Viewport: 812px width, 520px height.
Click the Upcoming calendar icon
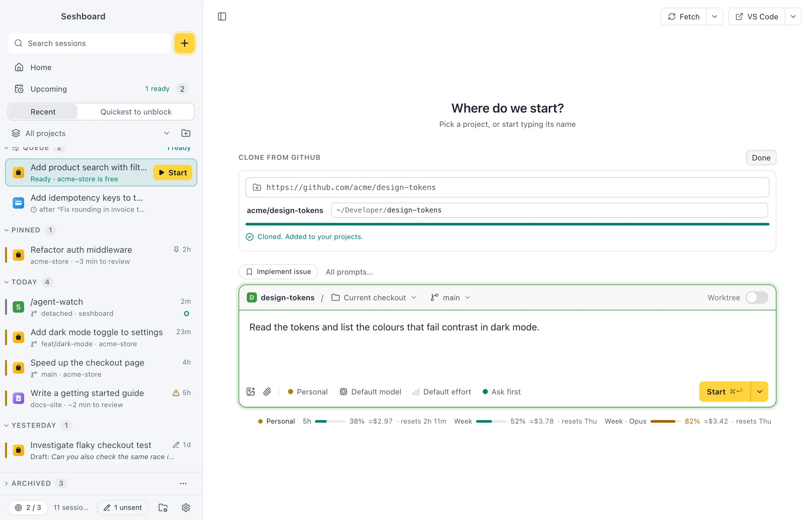pos(19,89)
